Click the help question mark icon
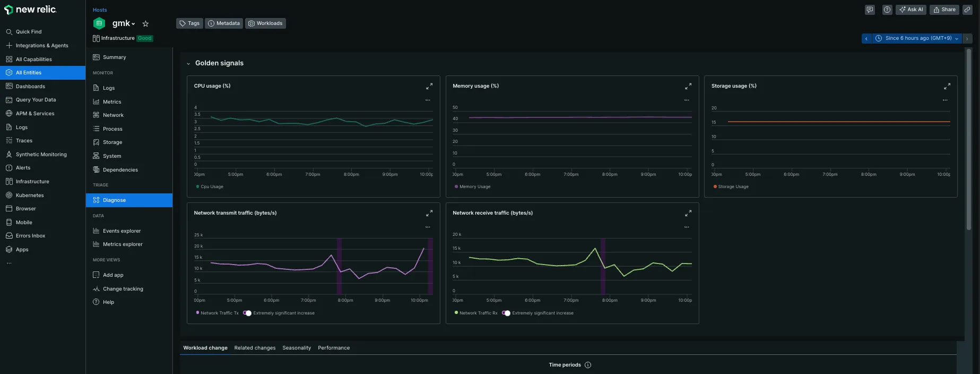The height and width of the screenshot is (374, 980). [x=887, y=10]
